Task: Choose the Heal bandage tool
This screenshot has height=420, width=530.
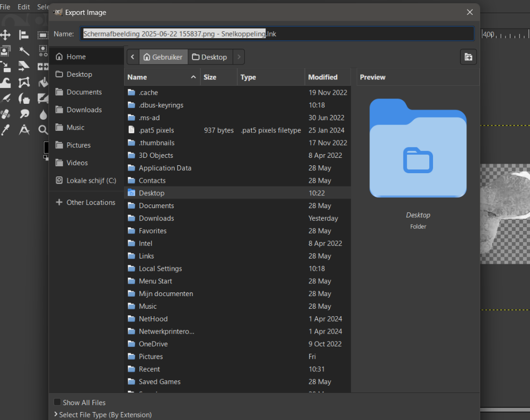Action: point(6,114)
